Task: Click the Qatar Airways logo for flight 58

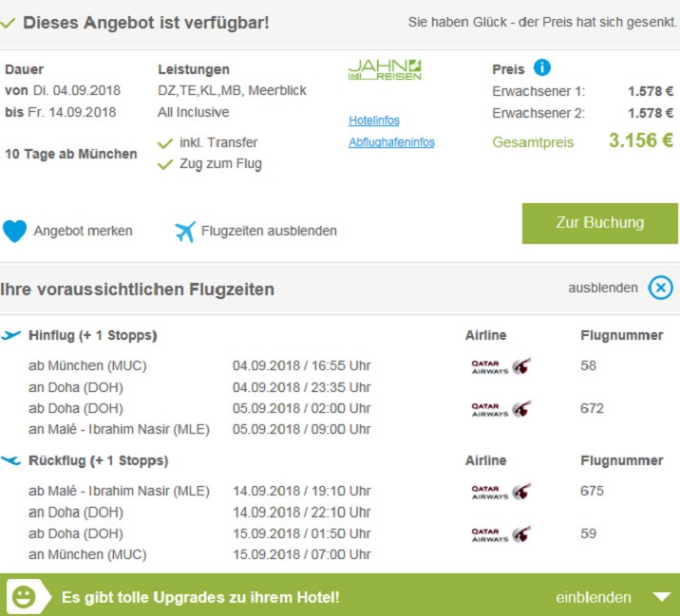Action: tap(501, 366)
